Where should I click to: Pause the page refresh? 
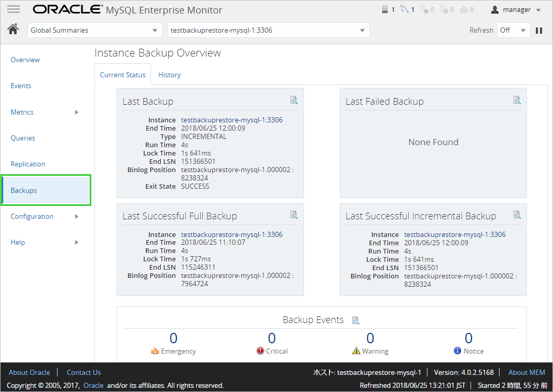pyautogui.click(x=539, y=30)
